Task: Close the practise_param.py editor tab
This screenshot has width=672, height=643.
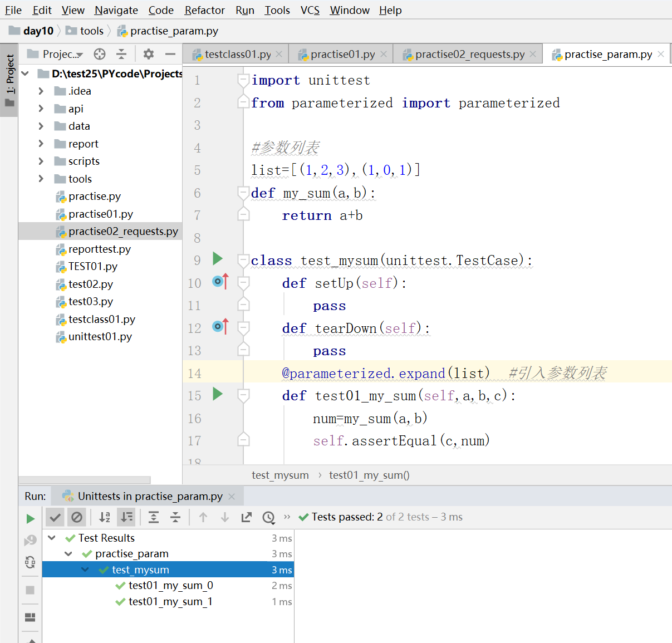Action: click(x=661, y=54)
